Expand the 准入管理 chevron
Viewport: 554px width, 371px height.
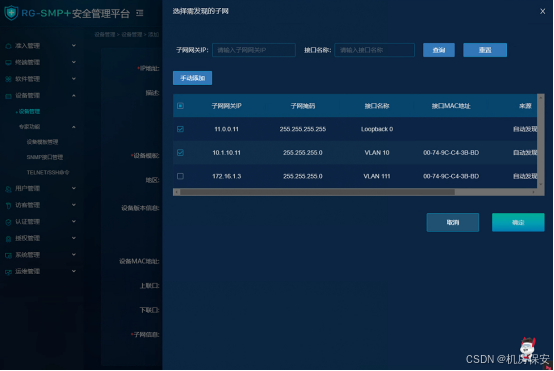74,46
